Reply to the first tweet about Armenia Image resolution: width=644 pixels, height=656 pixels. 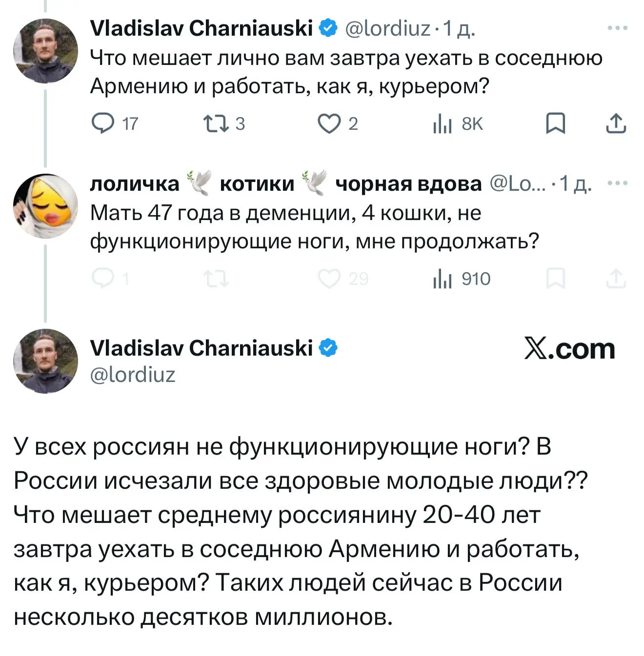click(103, 123)
